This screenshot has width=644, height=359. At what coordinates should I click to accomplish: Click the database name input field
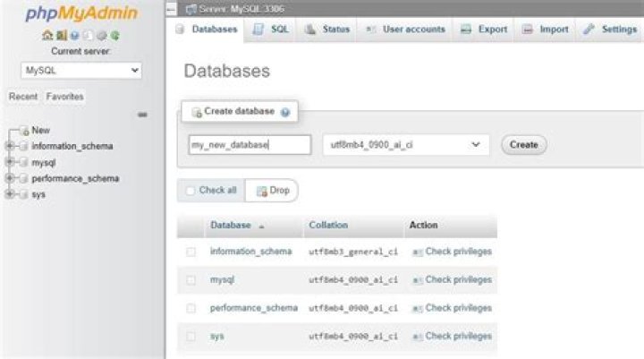[x=250, y=145]
